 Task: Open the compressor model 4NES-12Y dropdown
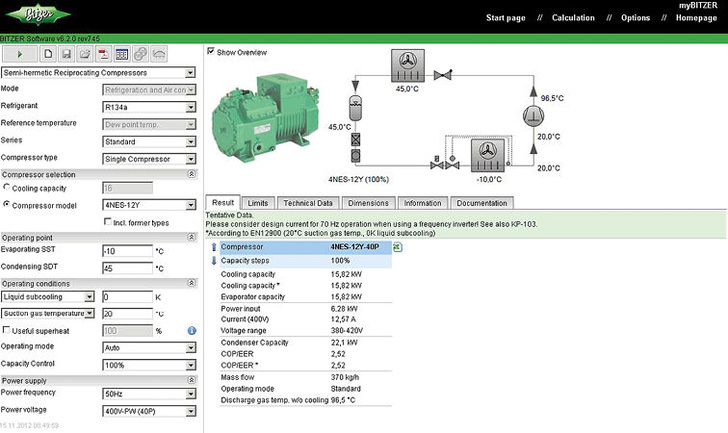click(x=149, y=205)
